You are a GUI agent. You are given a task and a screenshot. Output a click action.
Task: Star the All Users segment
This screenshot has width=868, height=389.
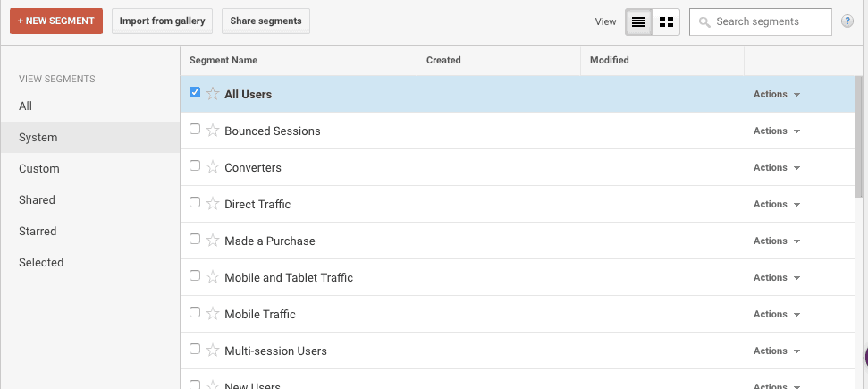[x=213, y=94]
